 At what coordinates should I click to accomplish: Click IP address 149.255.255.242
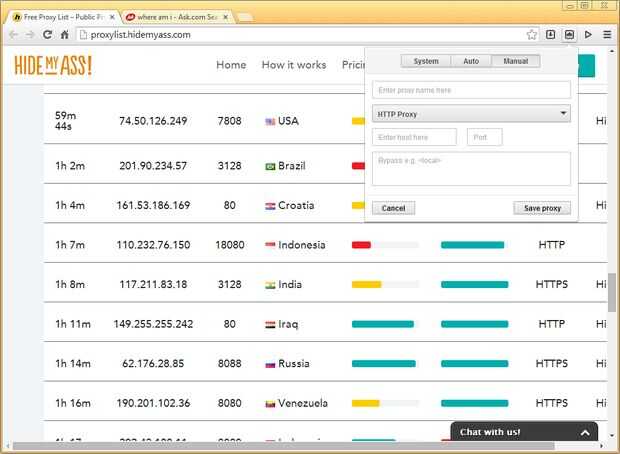tap(153, 324)
